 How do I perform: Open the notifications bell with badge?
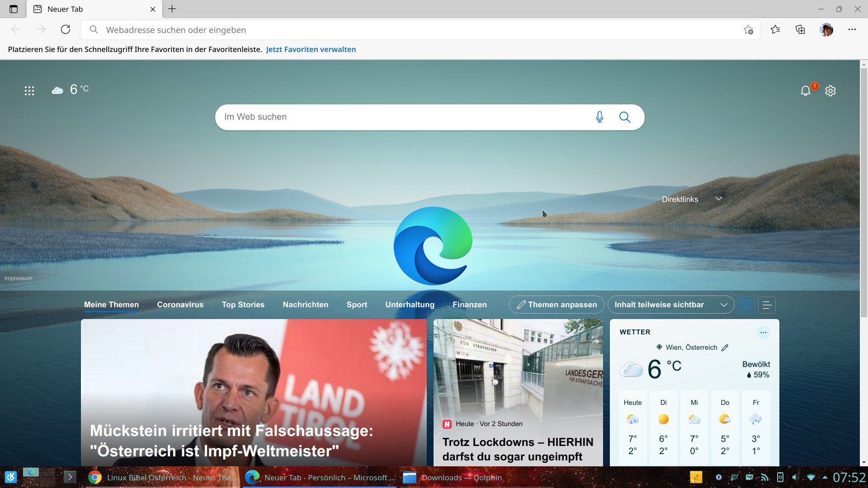(x=806, y=91)
